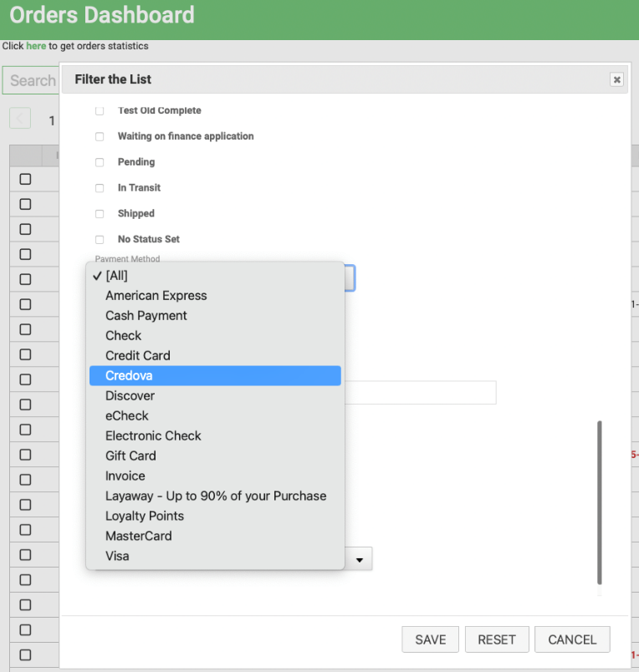The image size is (639, 672).
Task: Open the dropdown below payment list
Action: [359, 560]
